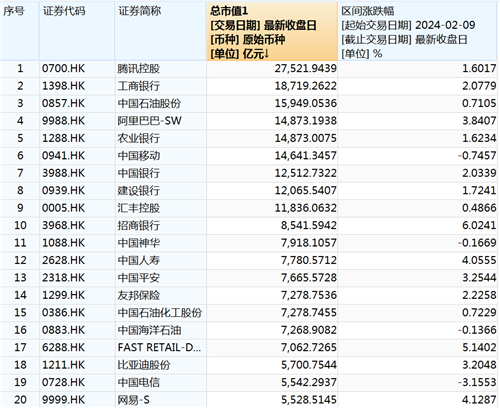Click the 证券简称 column header
The image size is (500, 408).
161,32
